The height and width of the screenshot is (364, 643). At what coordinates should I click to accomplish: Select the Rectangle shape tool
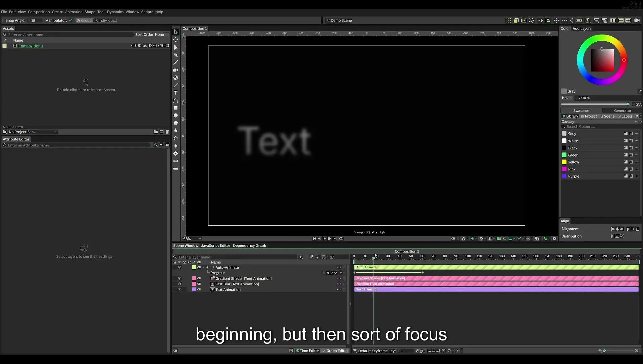[176, 108]
